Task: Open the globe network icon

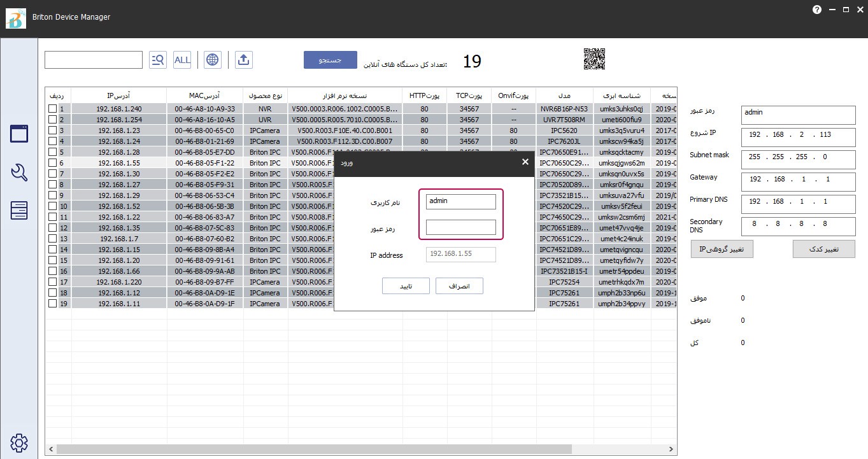Action: coord(213,60)
